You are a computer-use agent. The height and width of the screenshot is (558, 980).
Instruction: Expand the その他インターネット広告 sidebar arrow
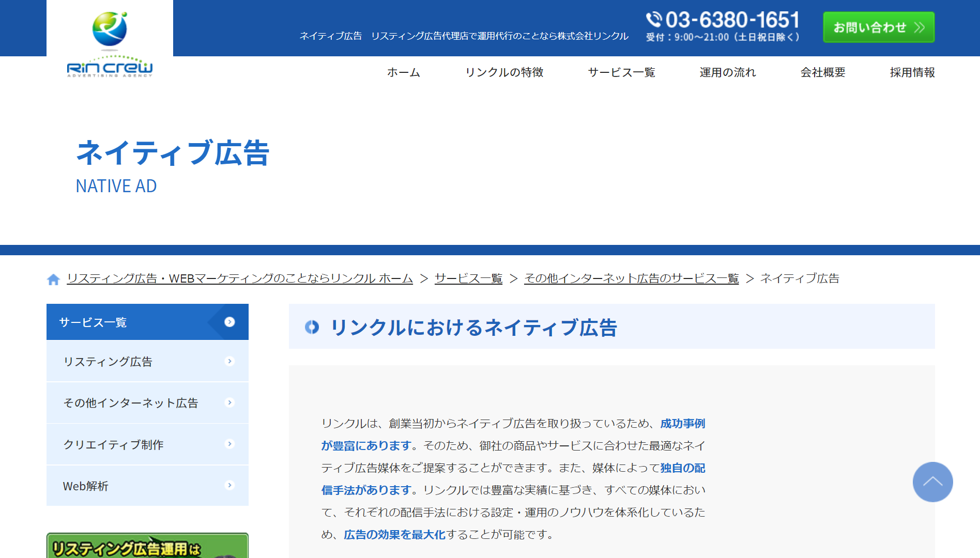tap(230, 402)
